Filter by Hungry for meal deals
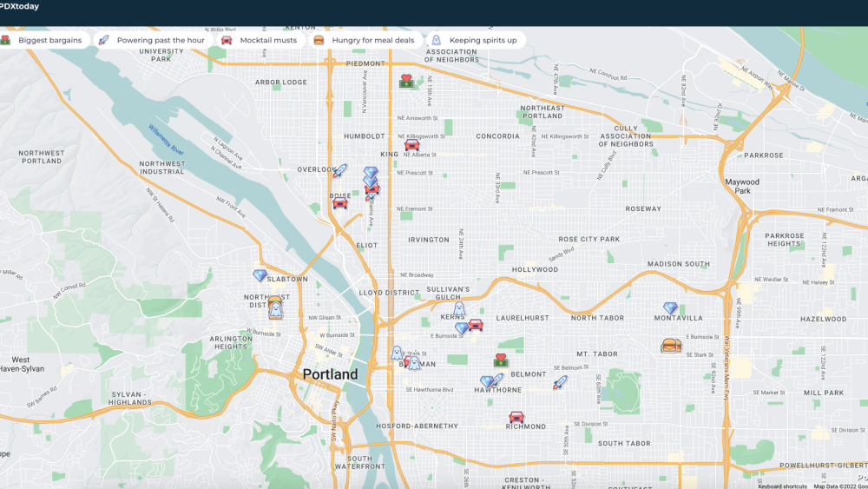 click(366, 40)
